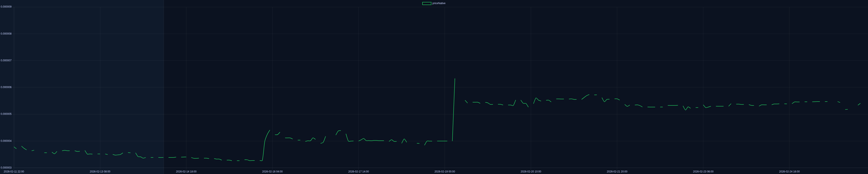The image size is (868, 174).
Task: Select the 2026-02-17 14:00 x-axis label
Action: [358, 172]
